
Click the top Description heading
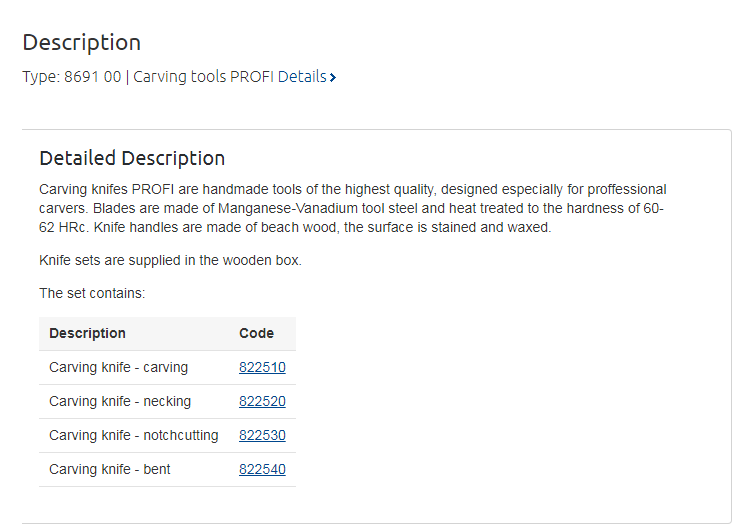click(81, 42)
